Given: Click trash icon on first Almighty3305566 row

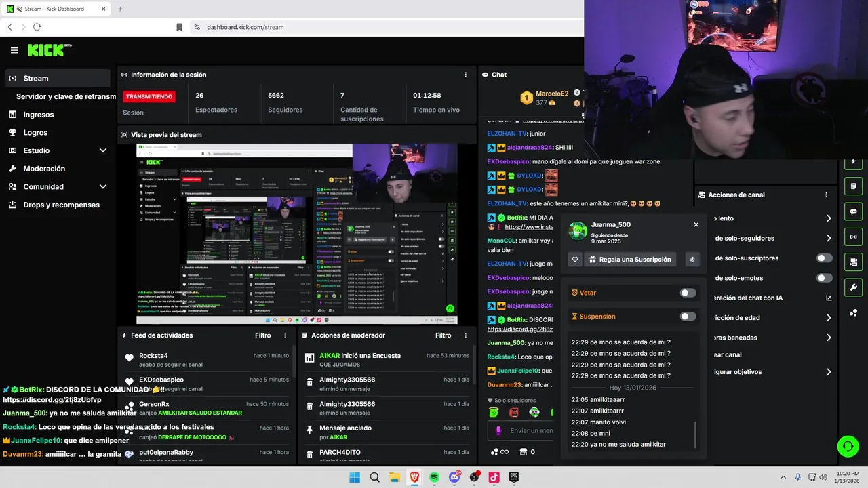Looking at the screenshot, I should coord(309,382).
